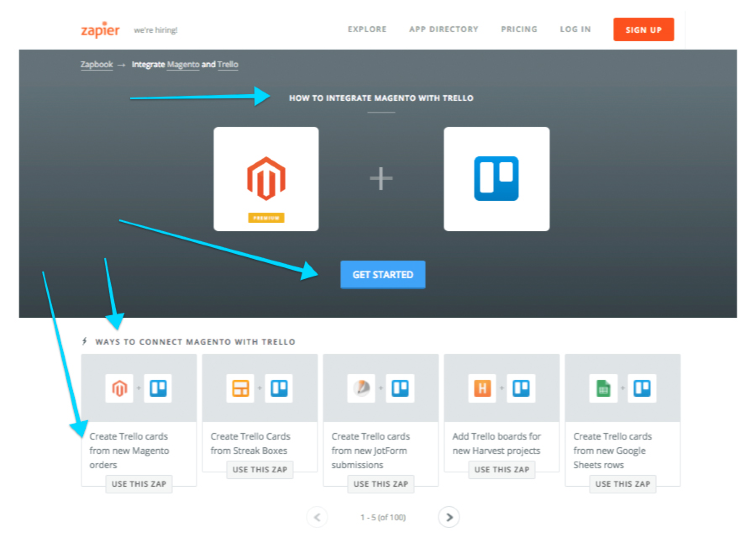Screen dimensions: 756x559
Task: Open 'Create Trello cards from new Magento orders'
Action: coord(129,451)
